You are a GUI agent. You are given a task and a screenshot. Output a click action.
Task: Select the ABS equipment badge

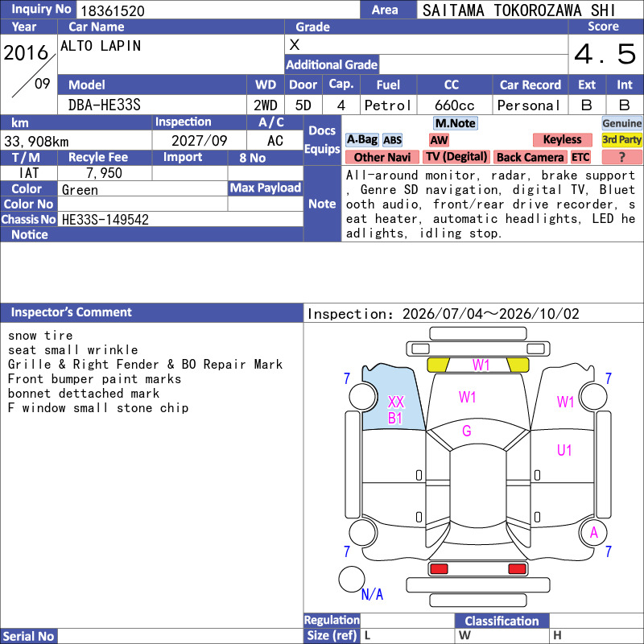[392, 140]
